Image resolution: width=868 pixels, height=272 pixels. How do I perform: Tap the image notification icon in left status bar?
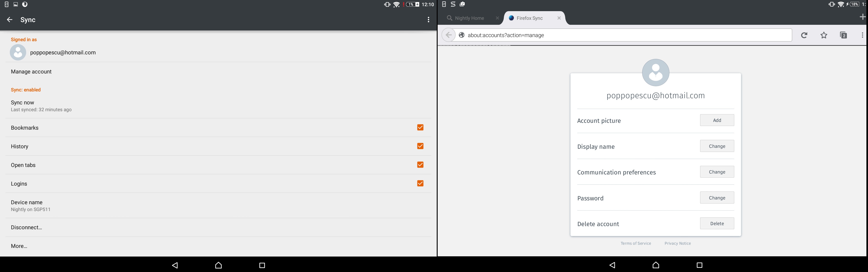pos(15,4)
